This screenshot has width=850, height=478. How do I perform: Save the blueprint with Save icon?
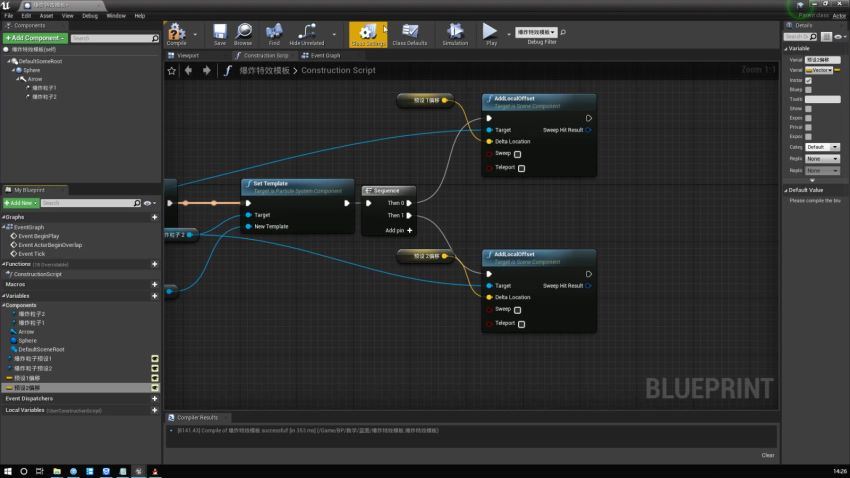click(220, 33)
